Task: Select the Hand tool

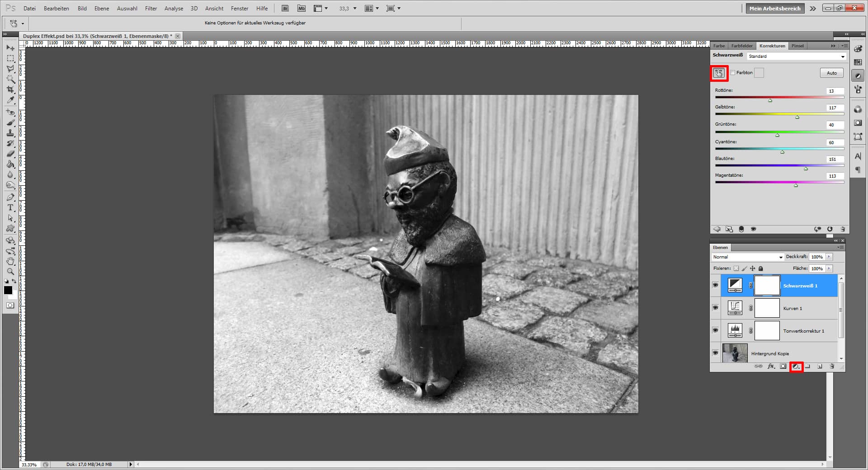Action: (x=10, y=261)
